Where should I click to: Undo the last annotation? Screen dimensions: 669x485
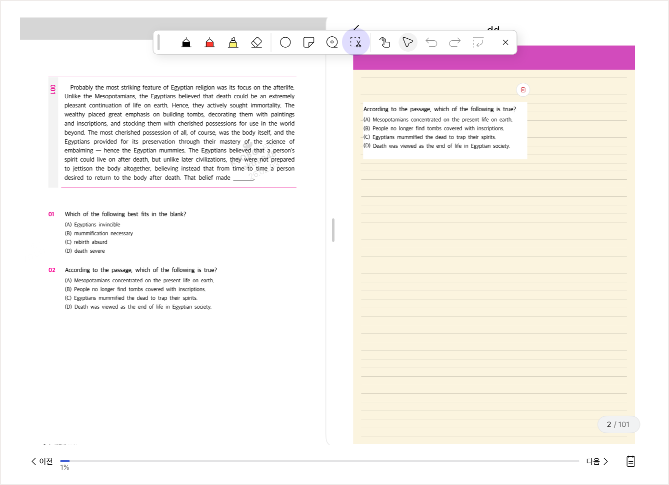431,43
